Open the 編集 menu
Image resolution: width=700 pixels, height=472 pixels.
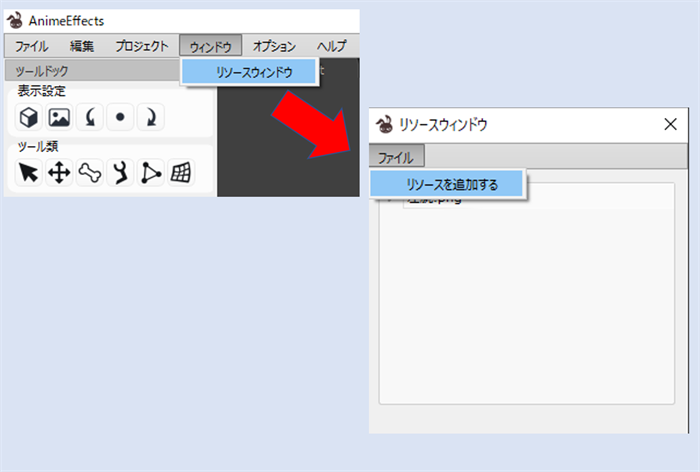click(82, 46)
